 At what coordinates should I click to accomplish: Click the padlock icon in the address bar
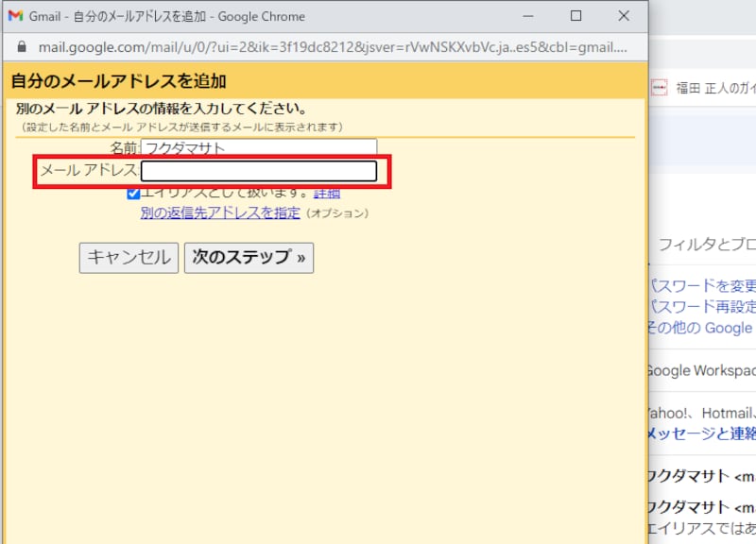pyautogui.click(x=23, y=46)
